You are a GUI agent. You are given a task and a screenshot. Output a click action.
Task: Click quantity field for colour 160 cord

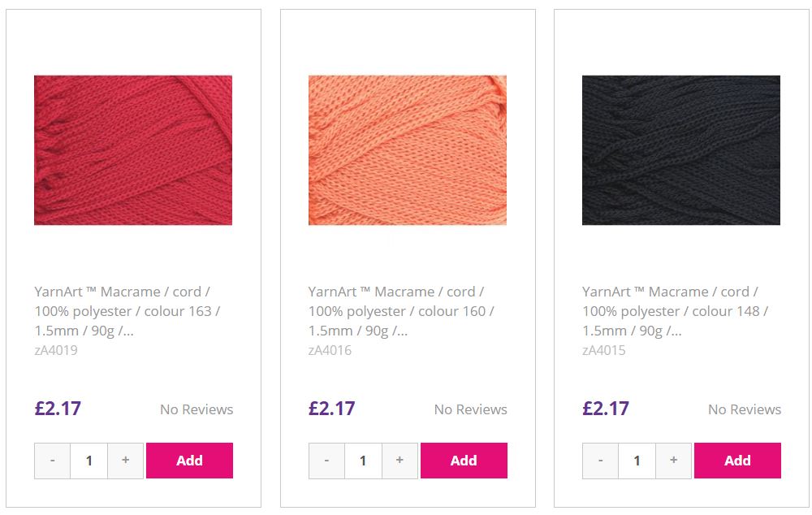(x=363, y=461)
